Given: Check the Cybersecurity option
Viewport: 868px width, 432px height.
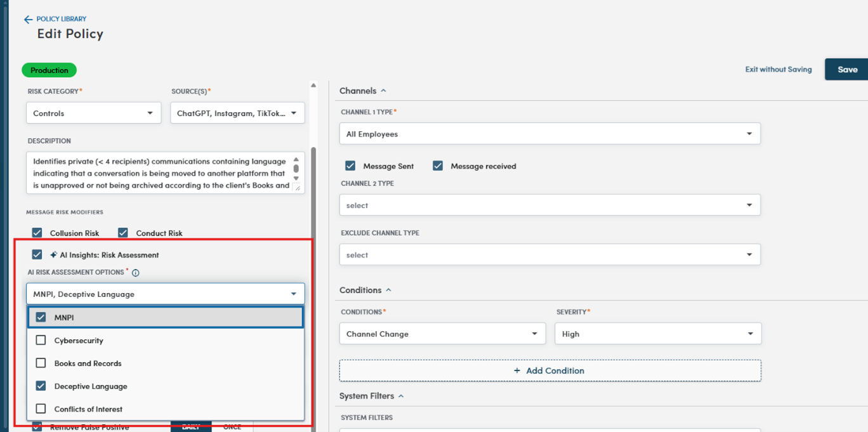Looking at the screenshot, I should pos(41,341).
